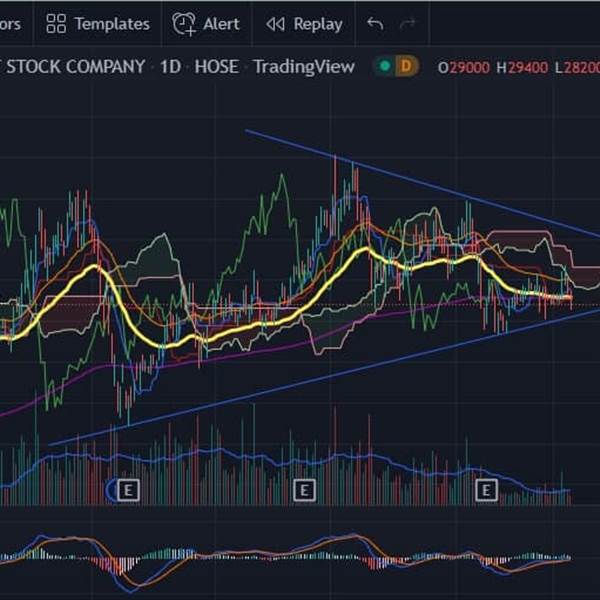Click the 1D interval label
This screenshot has height=600, width=600.
pyautogui.click(x=170, y=67)
